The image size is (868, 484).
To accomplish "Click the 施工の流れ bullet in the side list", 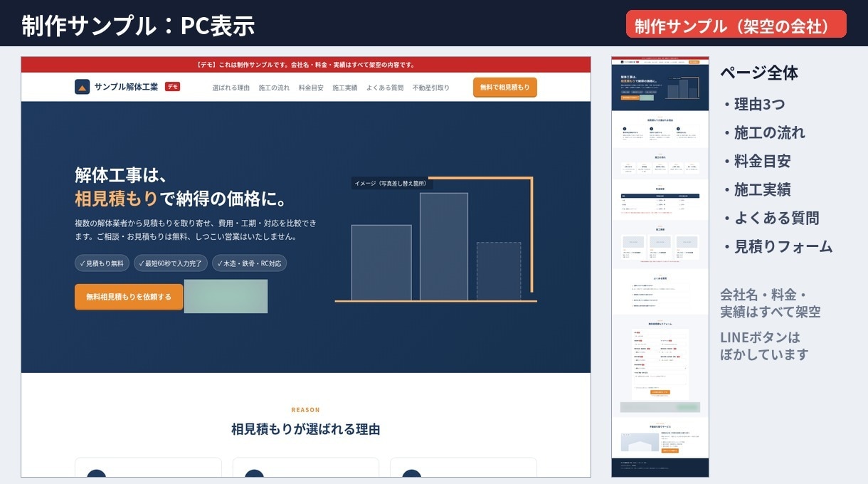I will click(x=763, y=132).
